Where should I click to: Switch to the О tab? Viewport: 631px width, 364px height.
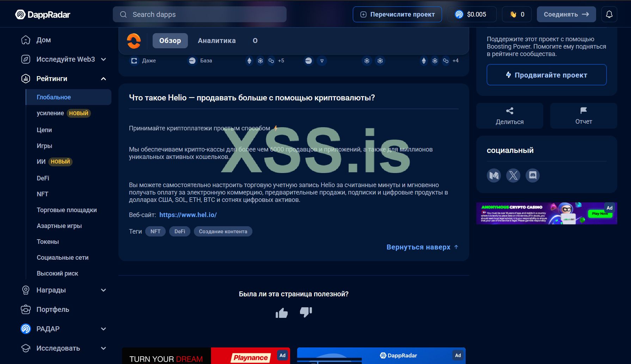255,41
